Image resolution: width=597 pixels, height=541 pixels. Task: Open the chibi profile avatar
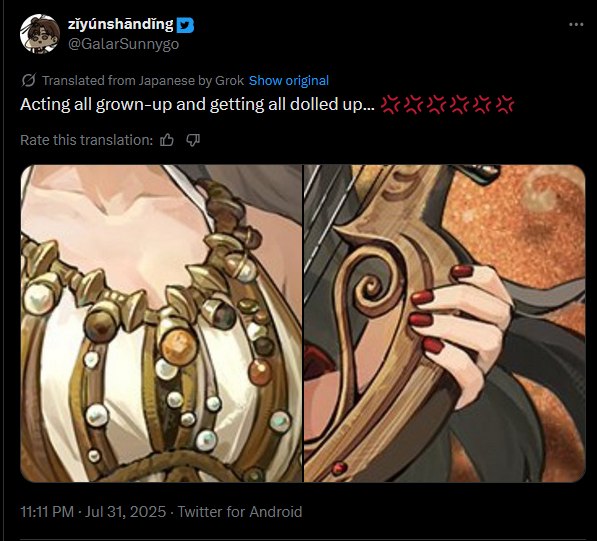click(x=40, y=34)
